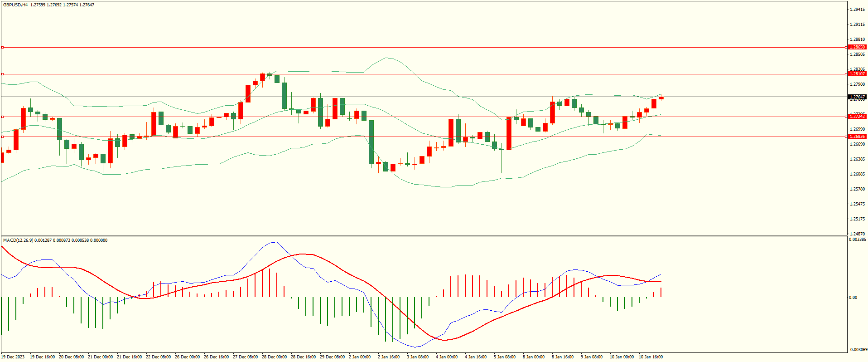Click the 0.00 MACD zero level value
The image size is (868, 362).
pos(853,298)
